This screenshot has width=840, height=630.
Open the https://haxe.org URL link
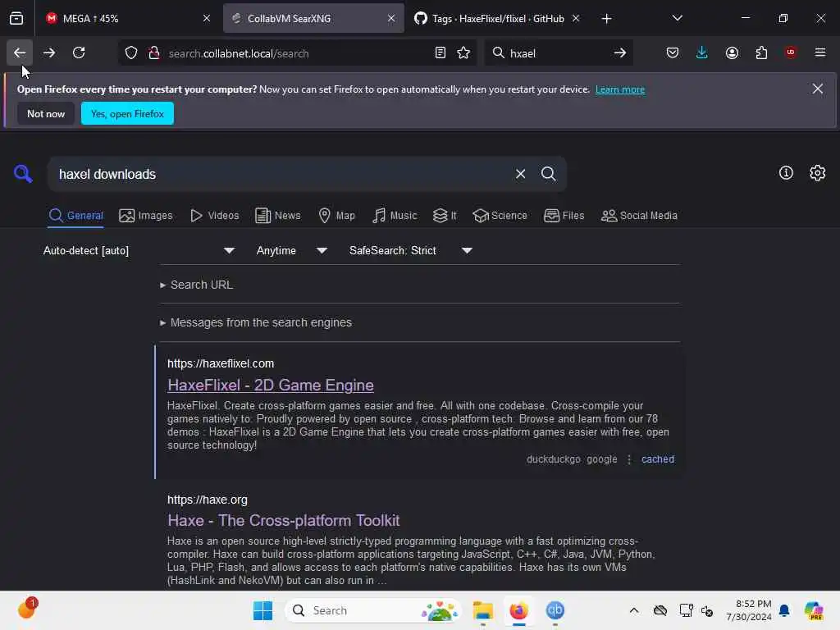208,500
